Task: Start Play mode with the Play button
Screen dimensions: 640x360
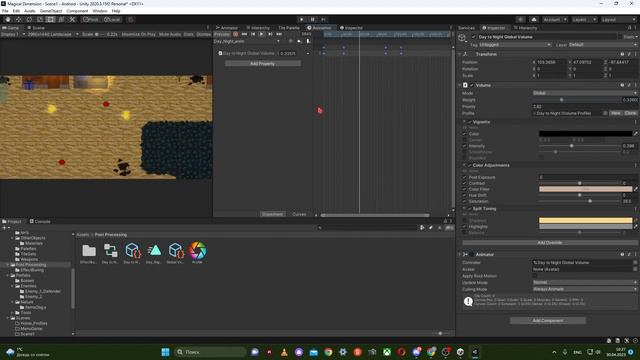Action: click(302, 19)
